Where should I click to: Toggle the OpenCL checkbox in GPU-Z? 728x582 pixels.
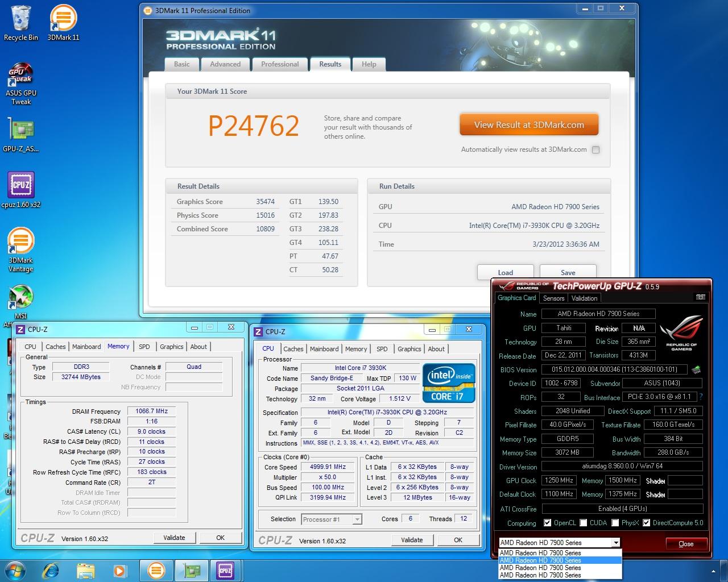pos(547,523)
